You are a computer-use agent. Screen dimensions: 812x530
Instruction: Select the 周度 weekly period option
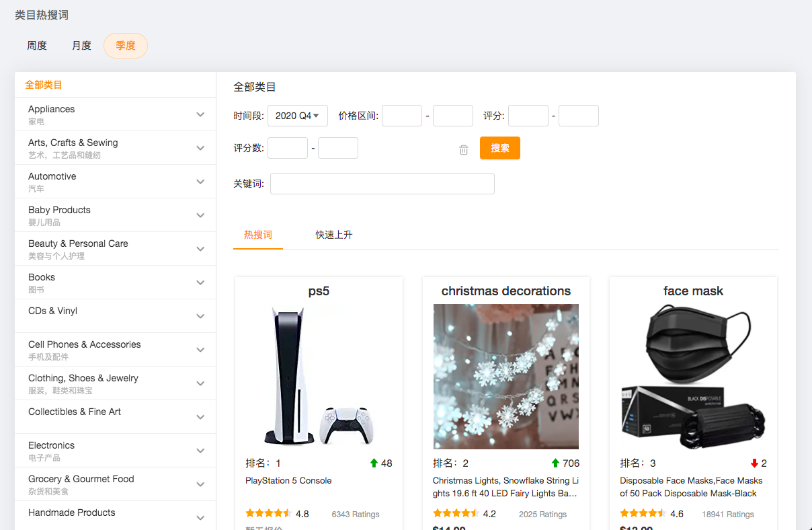pyautogui.click(x=37, y=46)
